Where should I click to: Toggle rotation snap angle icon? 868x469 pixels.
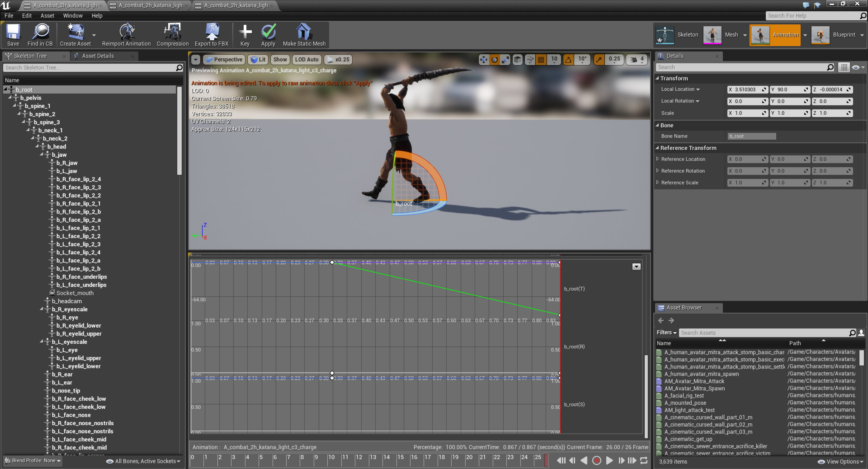coord(568,60)
